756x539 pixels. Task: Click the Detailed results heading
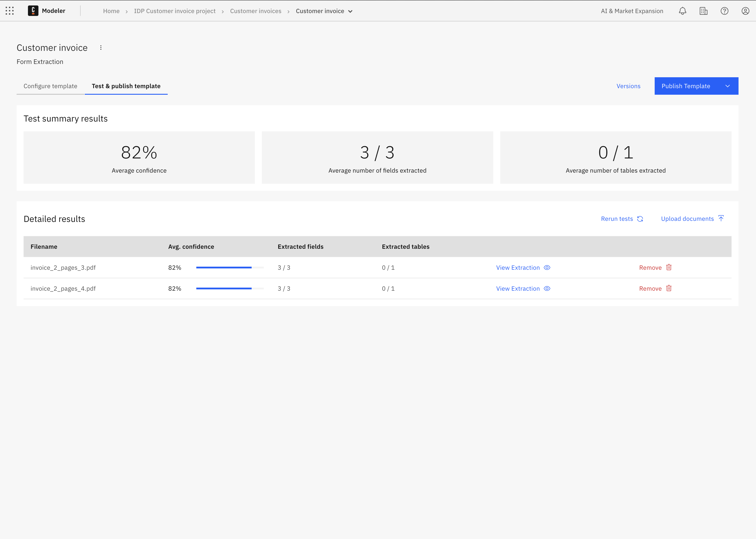point(54,219)
